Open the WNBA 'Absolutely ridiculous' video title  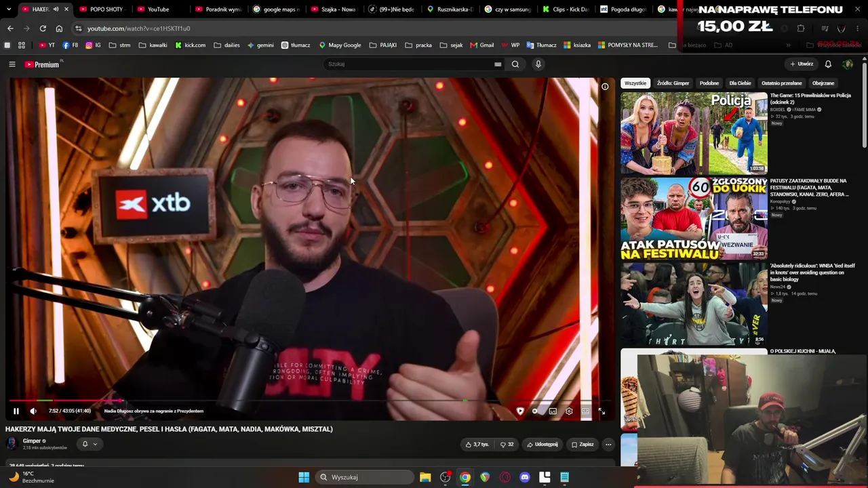coord(812,272)
